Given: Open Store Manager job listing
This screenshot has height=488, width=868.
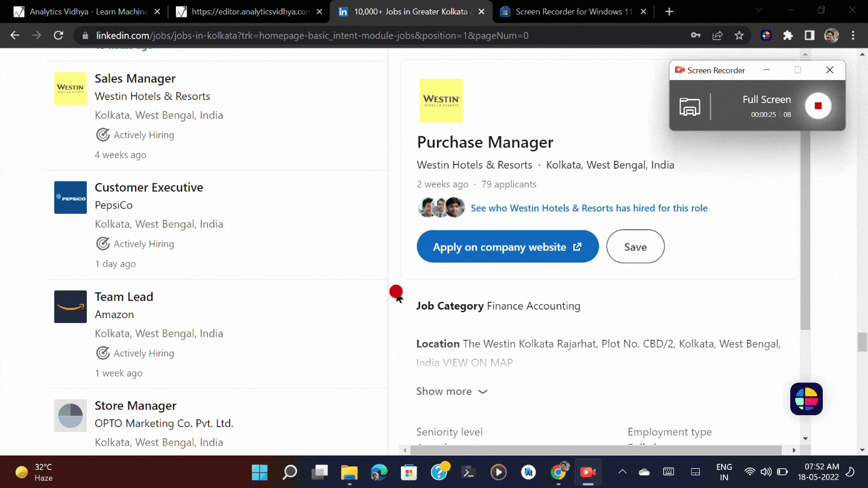Looking at the screenshot, I should (x=136, y=405).
